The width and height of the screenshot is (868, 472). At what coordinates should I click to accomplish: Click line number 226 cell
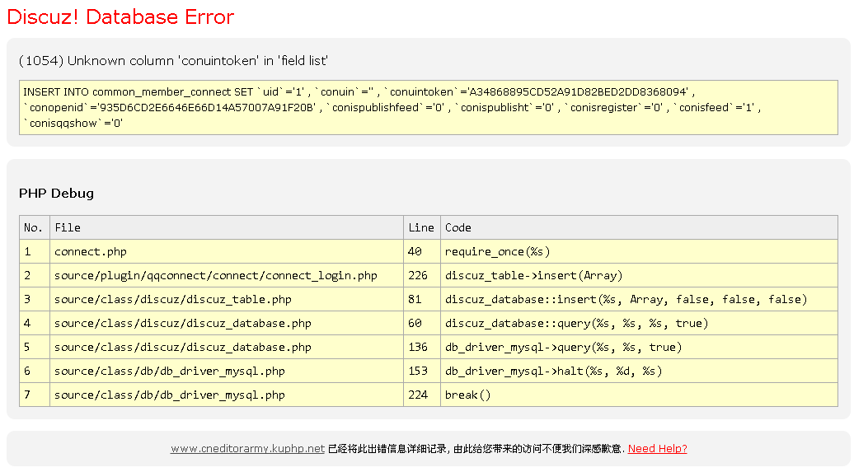click(422, 276)
